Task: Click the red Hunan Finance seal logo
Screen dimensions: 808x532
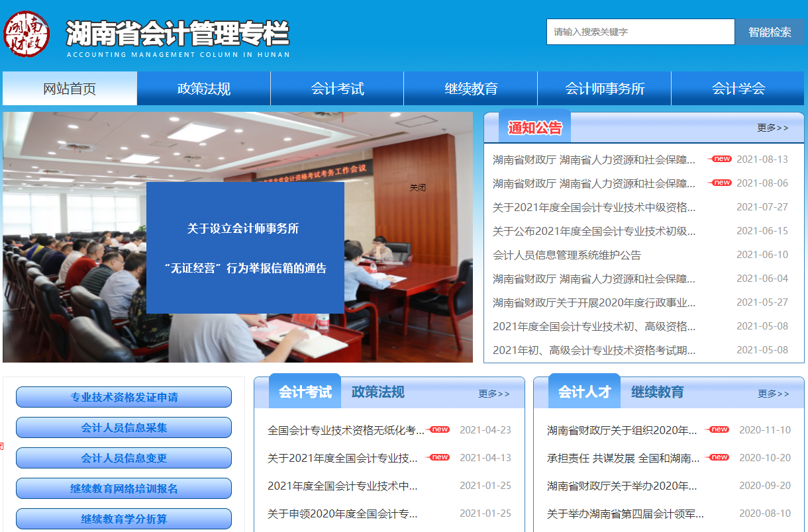Action: (26, 34)
